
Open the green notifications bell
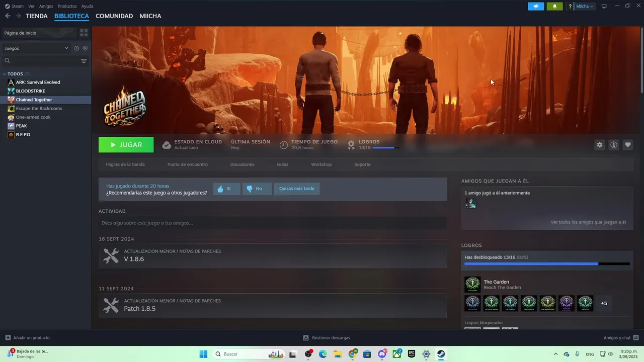[554, 6]
